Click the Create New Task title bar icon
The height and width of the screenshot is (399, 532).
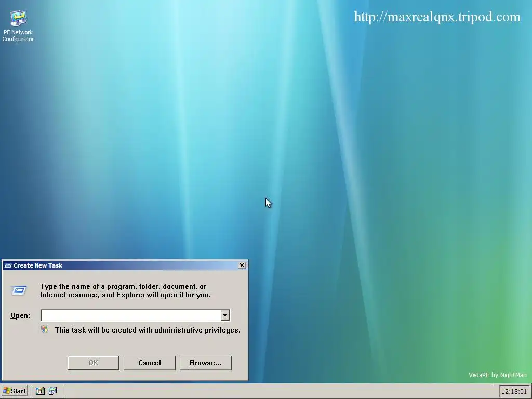click(8, 265)
